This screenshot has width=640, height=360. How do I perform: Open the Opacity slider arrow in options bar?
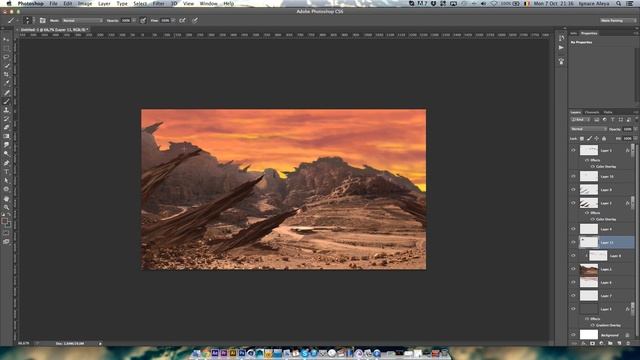[134, 20]
